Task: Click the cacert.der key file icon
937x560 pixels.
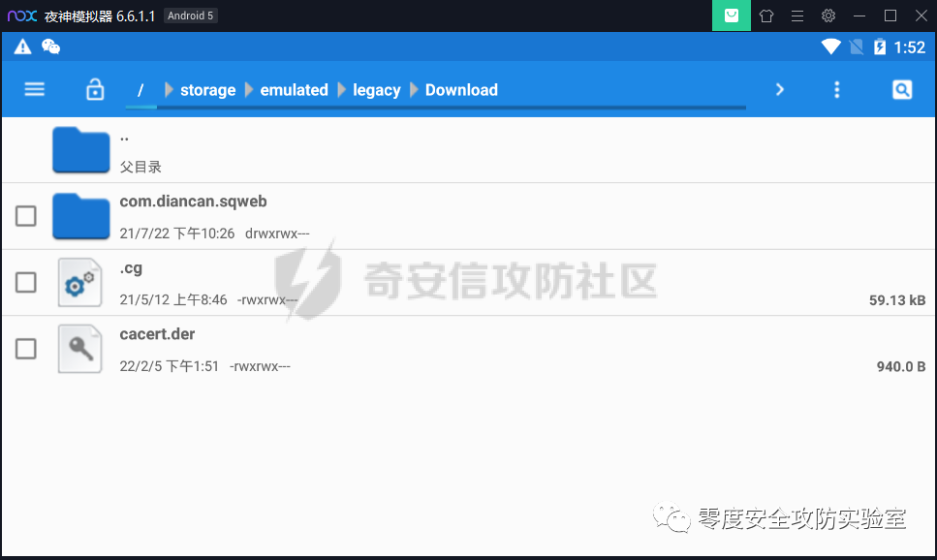Action: [x=79, y=349]
